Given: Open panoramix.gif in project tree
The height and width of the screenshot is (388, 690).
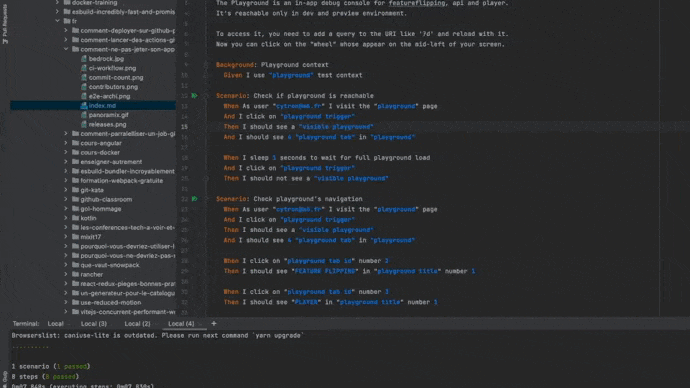Looking at the screenshot, I should coord(108,115).
